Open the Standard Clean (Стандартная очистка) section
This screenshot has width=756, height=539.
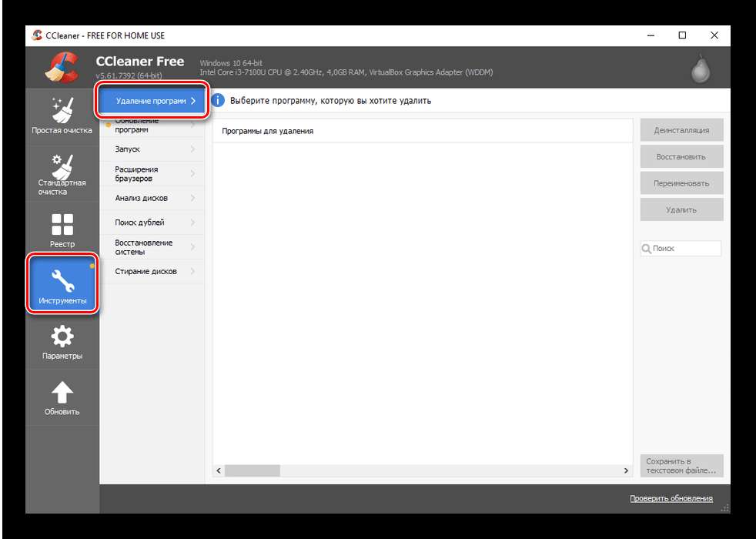pyautogui.click(x=62, y=173)
